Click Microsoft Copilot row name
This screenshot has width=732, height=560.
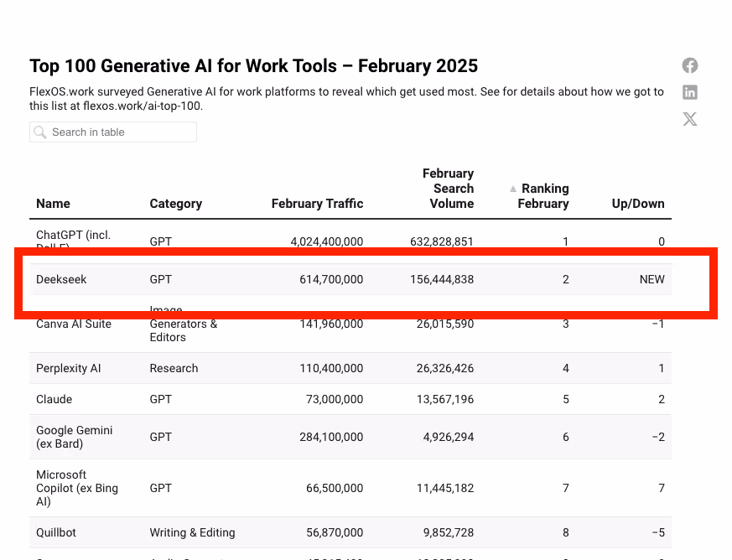[76, 488]
